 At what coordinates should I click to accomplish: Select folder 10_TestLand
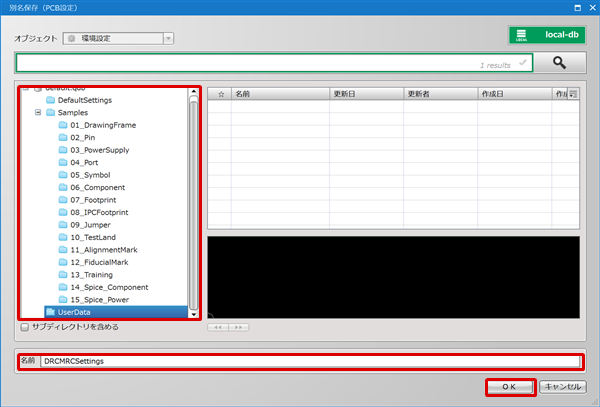87,237
